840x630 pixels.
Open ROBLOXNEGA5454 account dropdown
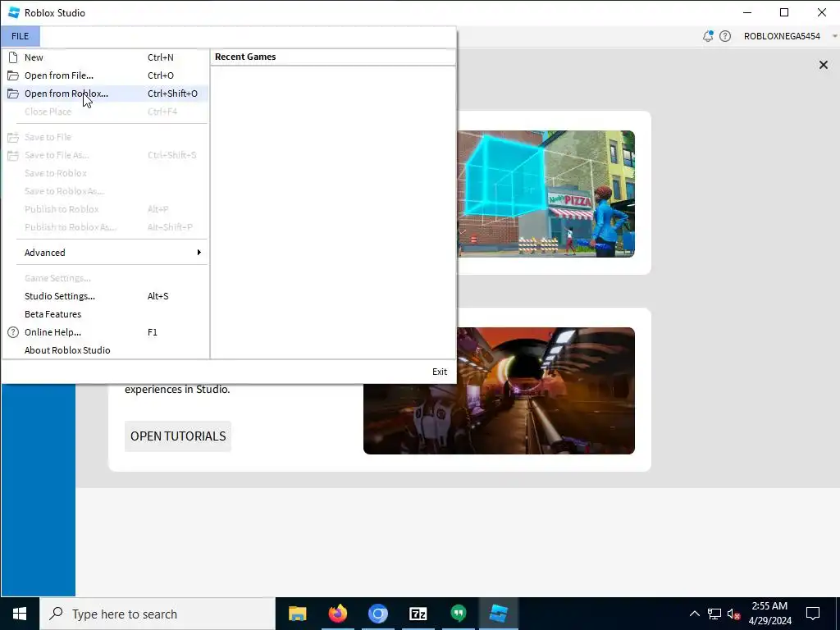coord(789,36)
